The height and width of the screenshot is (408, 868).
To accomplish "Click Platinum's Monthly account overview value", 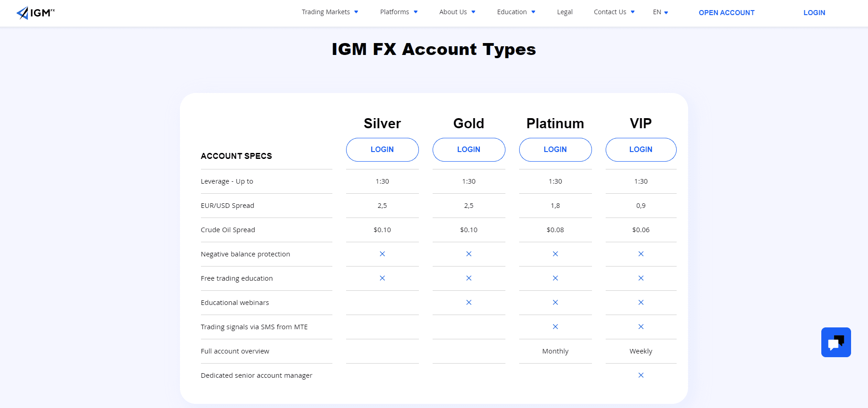I will 555,351.
